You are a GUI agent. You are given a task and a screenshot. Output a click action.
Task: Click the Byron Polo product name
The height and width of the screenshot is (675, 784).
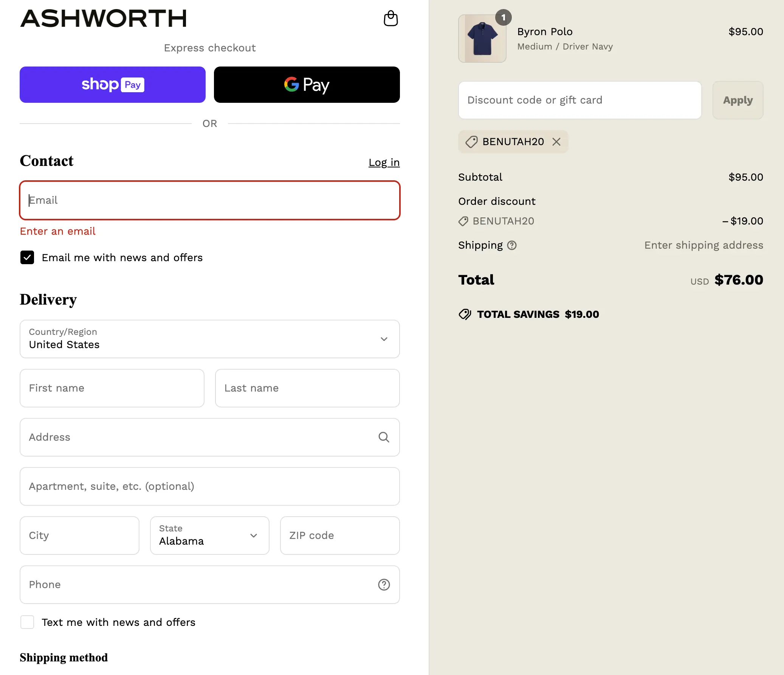click(x=544, y=32)
